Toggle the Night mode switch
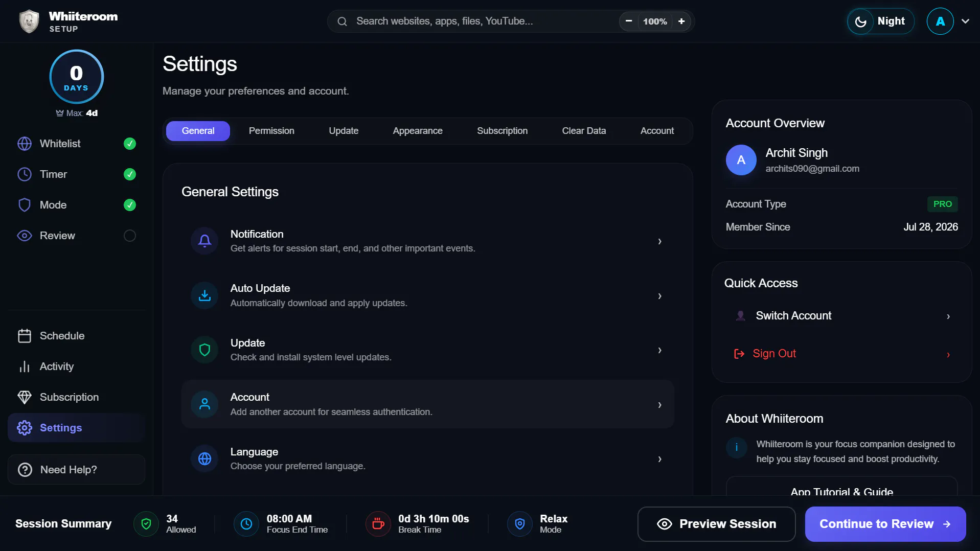This screenshot has height=551, width=980. (881, 21)
